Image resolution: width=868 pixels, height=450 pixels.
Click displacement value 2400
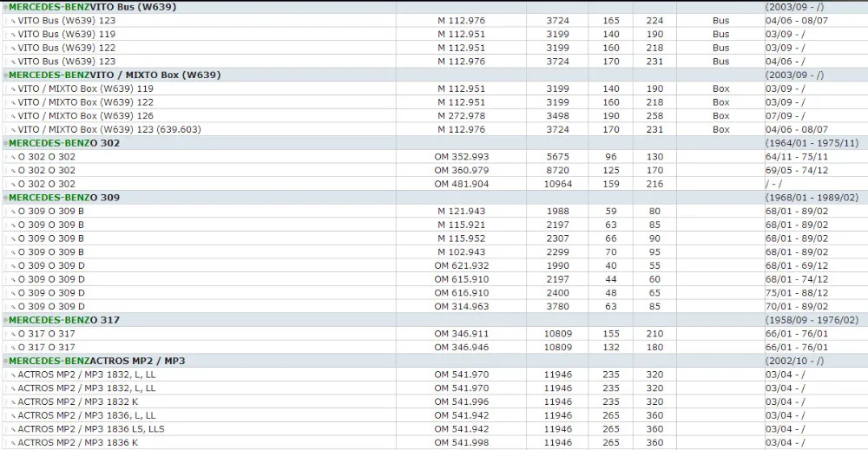tap(557, 293)
